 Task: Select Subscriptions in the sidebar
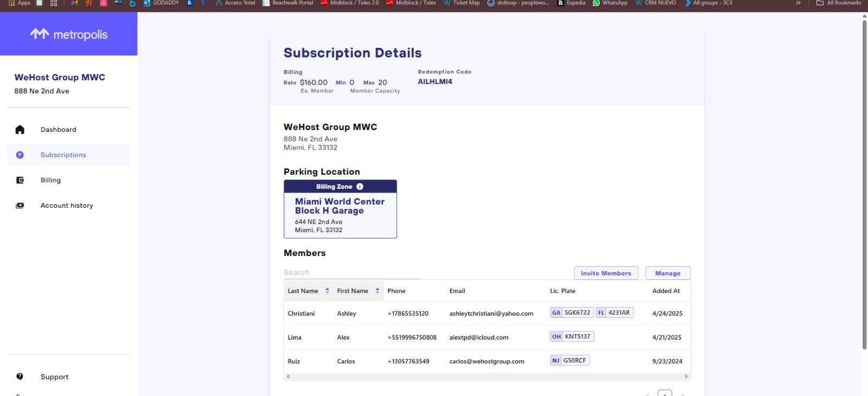tap(68, 155)
